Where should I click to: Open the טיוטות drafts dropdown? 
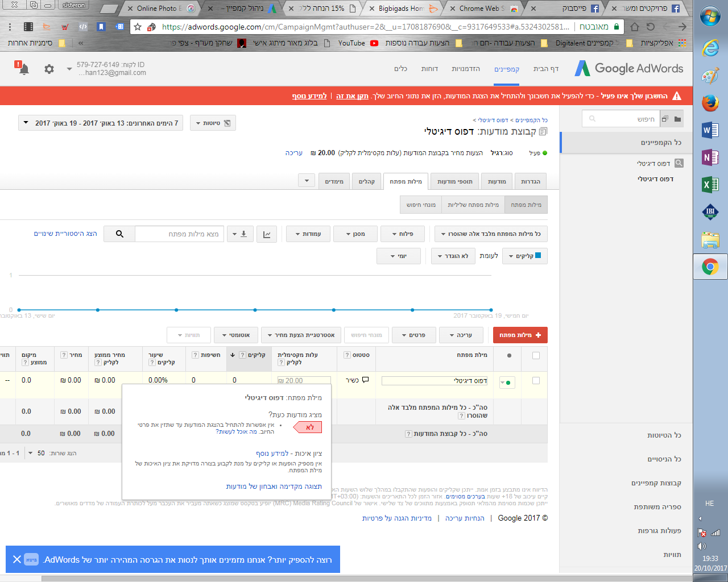(x=212, y=123)
